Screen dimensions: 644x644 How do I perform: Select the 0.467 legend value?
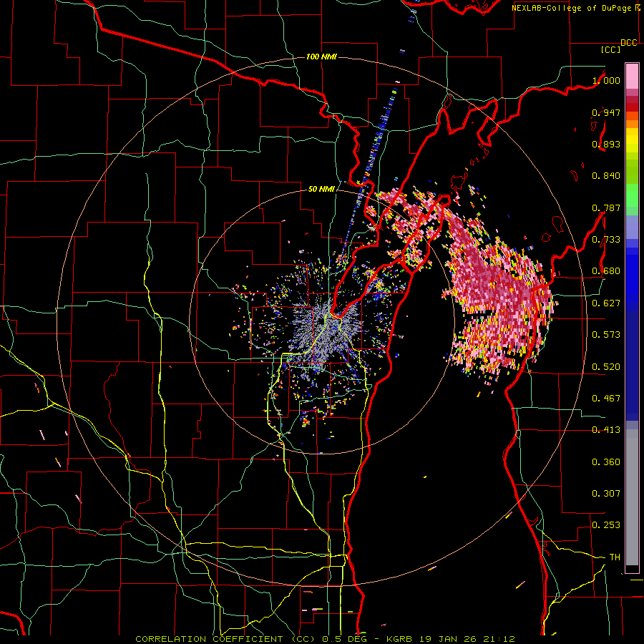[x=606, y=399]
